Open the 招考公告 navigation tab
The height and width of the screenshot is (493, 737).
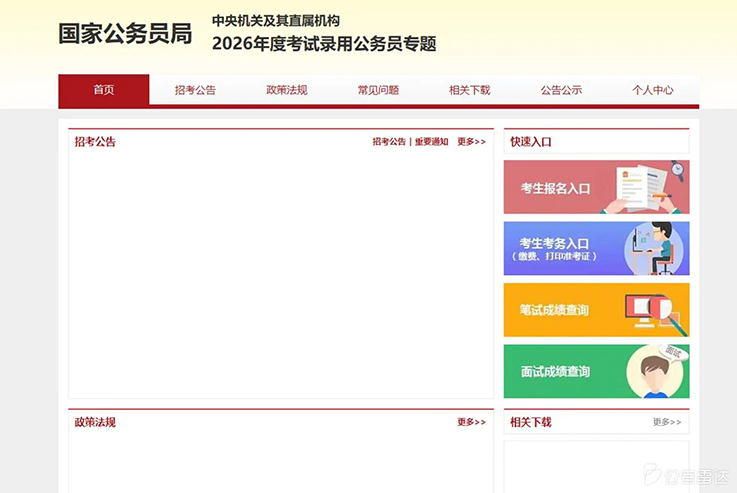pos(195,90)
